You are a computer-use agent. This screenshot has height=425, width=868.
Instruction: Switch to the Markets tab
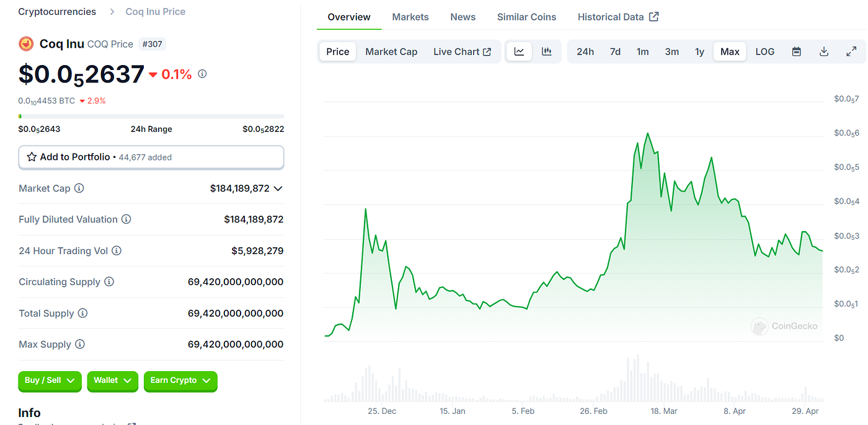pyautogui.click(x=410, y=17)
